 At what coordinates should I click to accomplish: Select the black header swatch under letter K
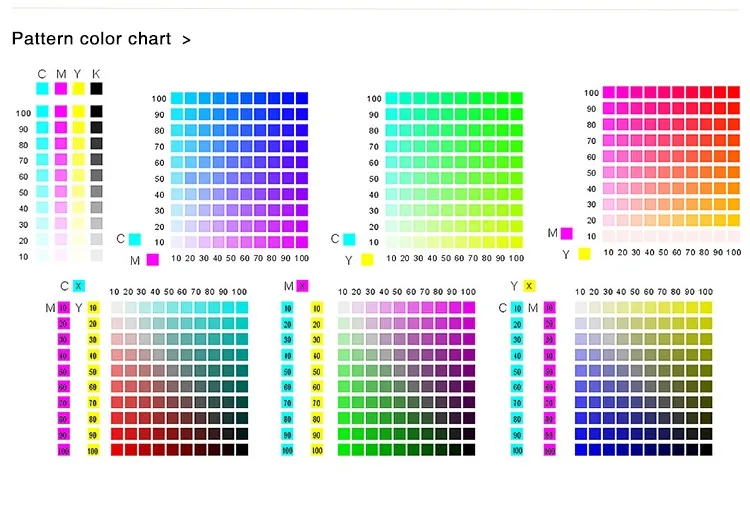point(96,89)
